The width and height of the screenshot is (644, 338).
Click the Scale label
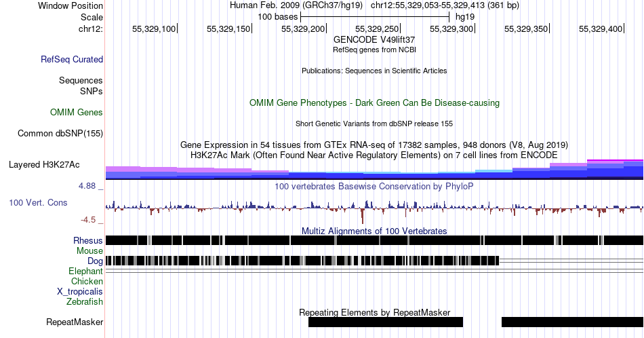pos(92,17)
